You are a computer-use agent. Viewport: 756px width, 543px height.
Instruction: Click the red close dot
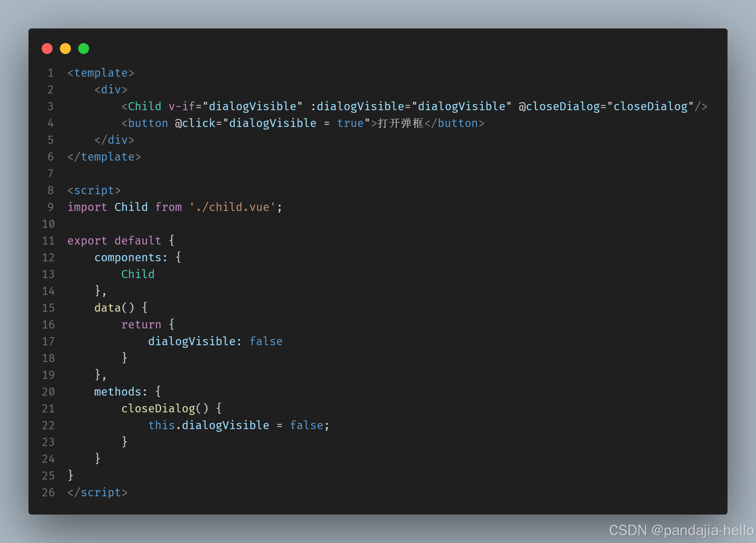pyautogui.click(x=47, y=49)
